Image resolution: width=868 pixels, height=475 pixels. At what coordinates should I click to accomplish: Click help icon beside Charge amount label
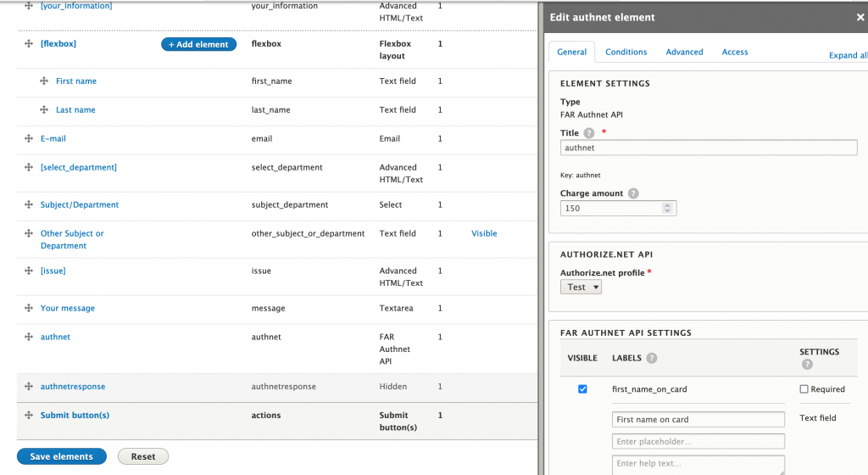click(633, 193)
